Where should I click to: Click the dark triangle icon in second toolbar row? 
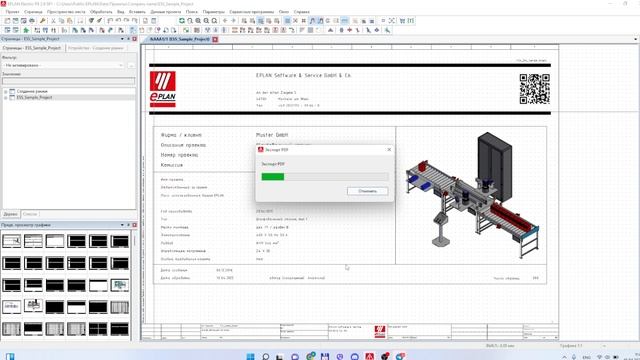pyautogui.click(x=331, y=30)
